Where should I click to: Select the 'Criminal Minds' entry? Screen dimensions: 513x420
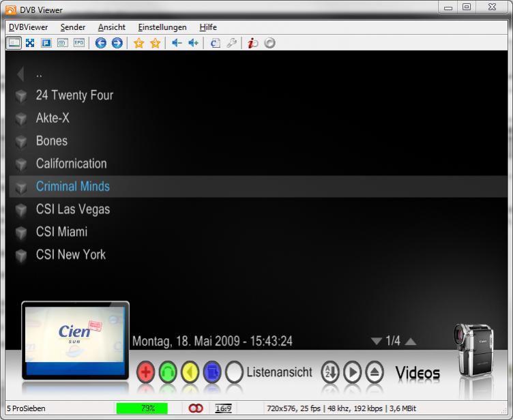pos(258,186)
